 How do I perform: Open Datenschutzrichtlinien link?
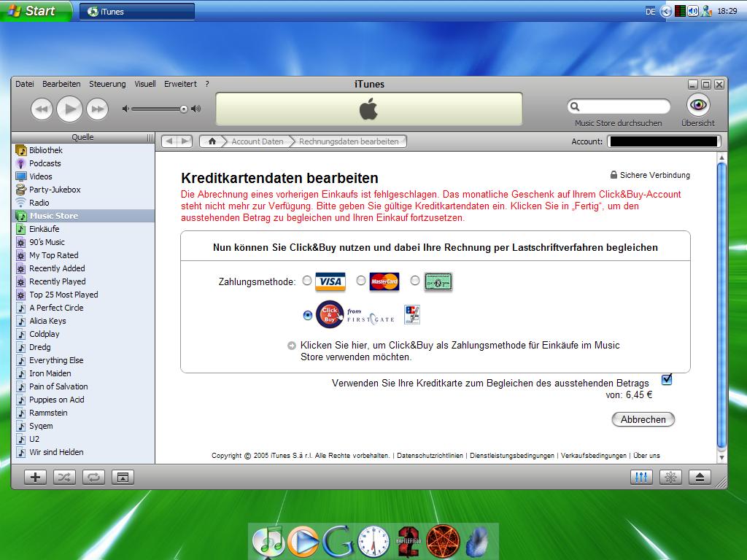430,456
